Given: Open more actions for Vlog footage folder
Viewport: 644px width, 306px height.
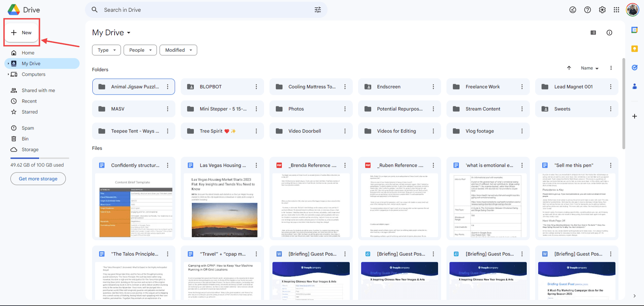Looking at the screenshot, I should click(x=522, y=131).
